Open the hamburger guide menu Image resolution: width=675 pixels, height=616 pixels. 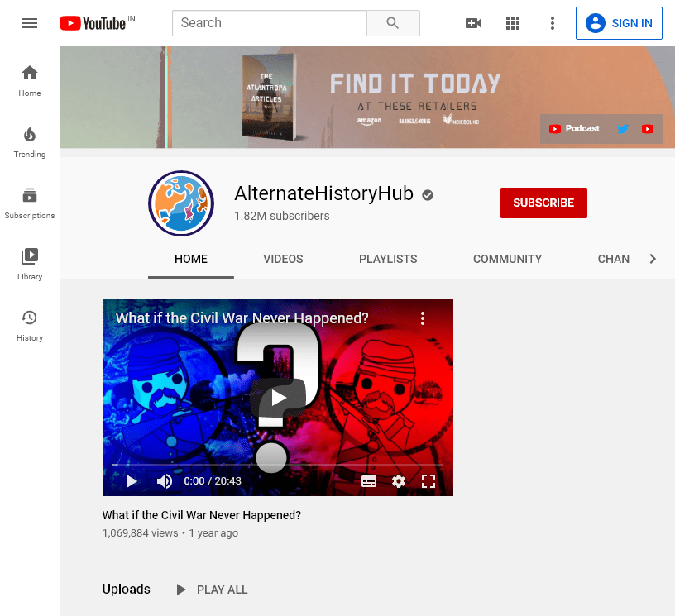click(x=30, y=23)
